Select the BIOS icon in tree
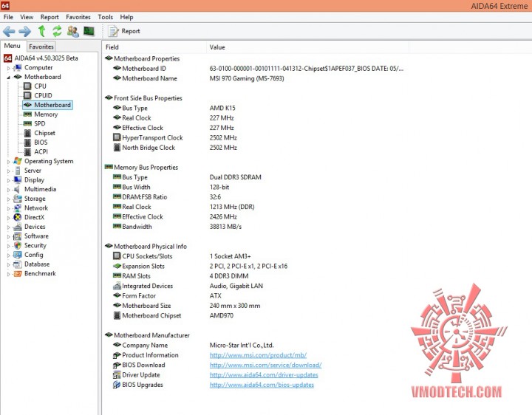The width and height of the screenshot is (532, 415). coord(28,143)
